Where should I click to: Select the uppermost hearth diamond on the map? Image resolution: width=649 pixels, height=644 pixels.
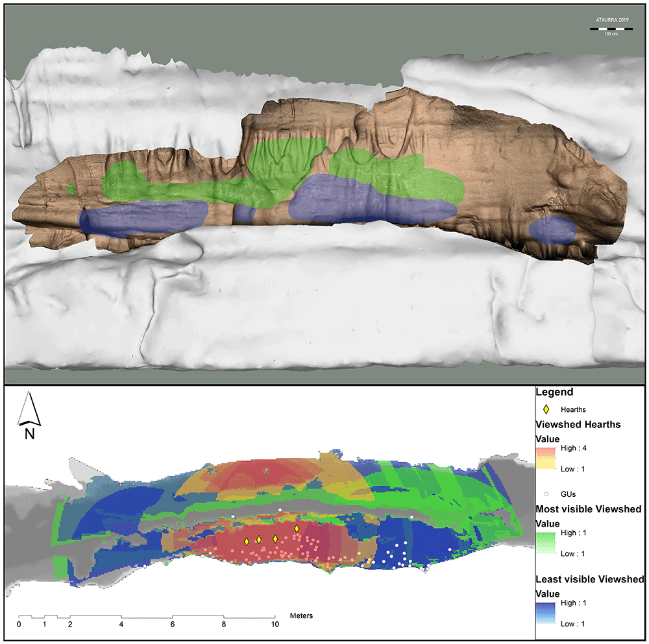(297, 529)
